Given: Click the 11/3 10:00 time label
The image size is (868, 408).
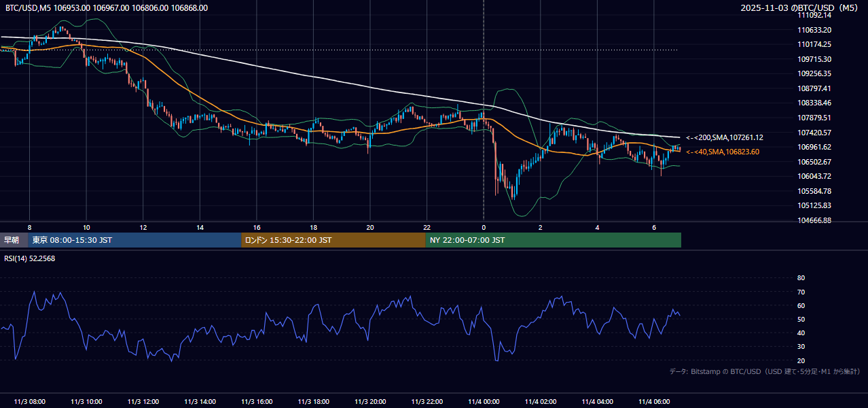Looking at the screenshot, I should coord(86,402).
